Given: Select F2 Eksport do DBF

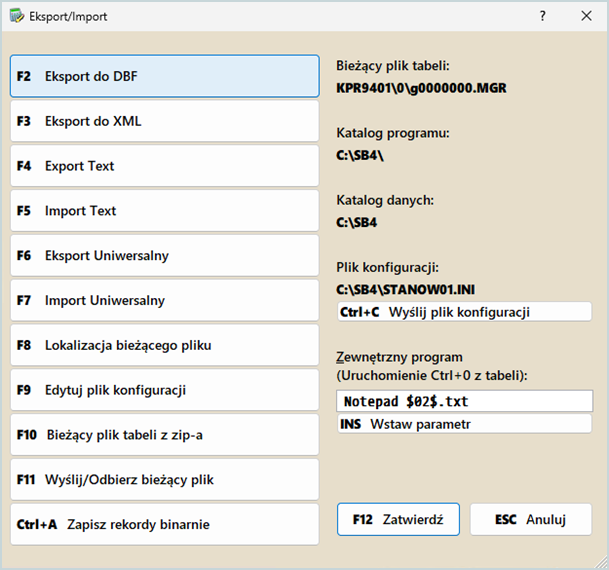Looking at the screenshot, I should (164, 76).
